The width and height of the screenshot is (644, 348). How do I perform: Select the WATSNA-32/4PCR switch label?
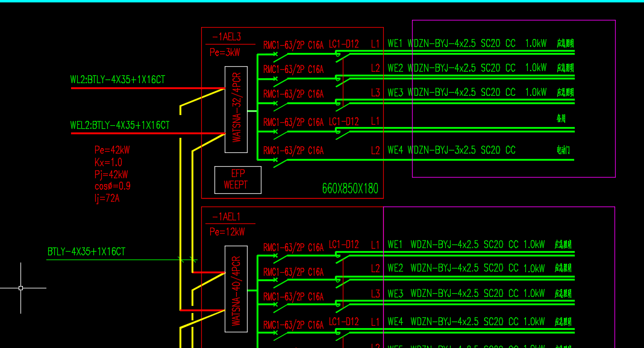click(237, 108)
